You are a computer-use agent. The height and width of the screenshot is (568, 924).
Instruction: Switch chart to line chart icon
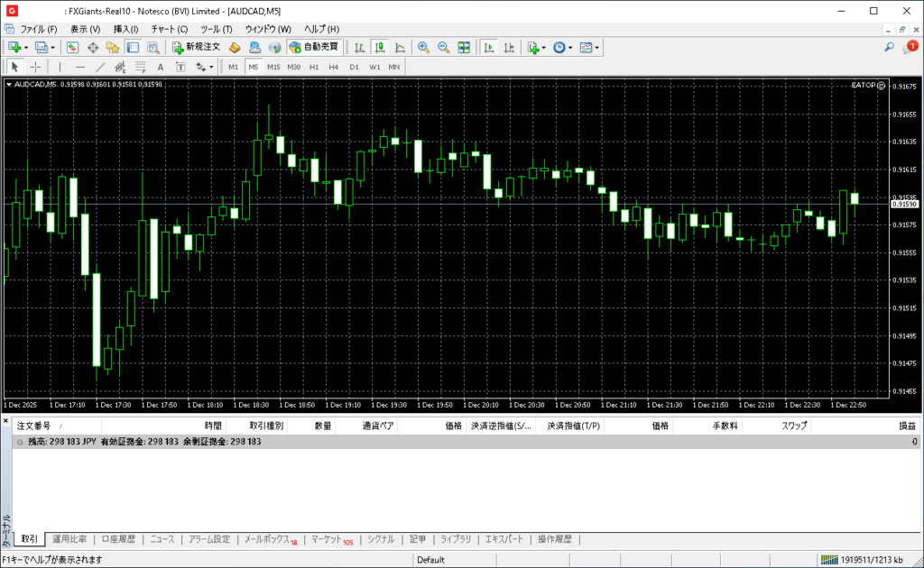[399, 47]
